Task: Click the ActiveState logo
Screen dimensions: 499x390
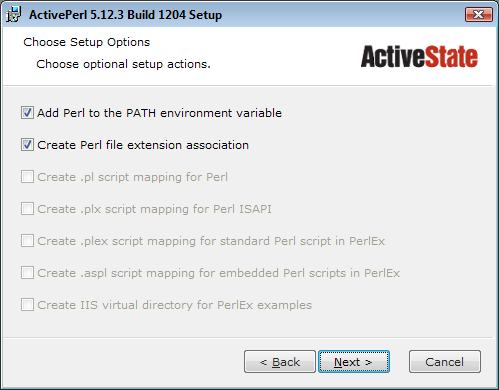Action: pos(419,57)
